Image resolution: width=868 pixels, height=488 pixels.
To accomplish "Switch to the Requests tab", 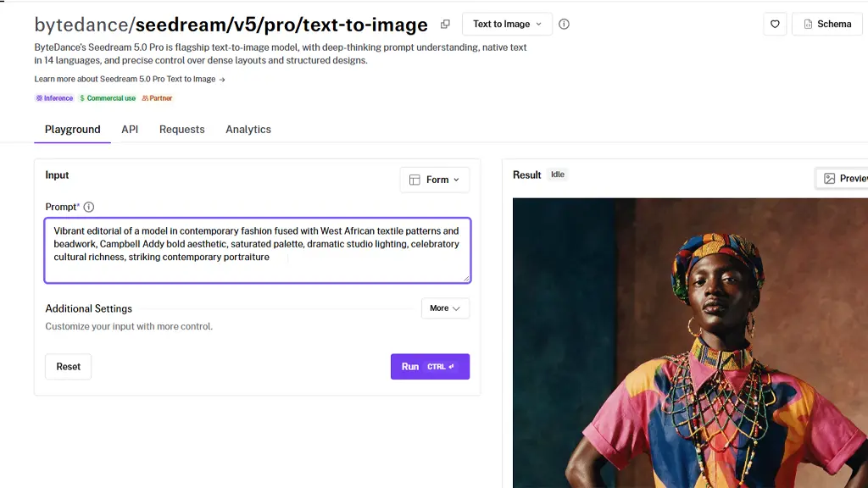I will click(181, 130).
